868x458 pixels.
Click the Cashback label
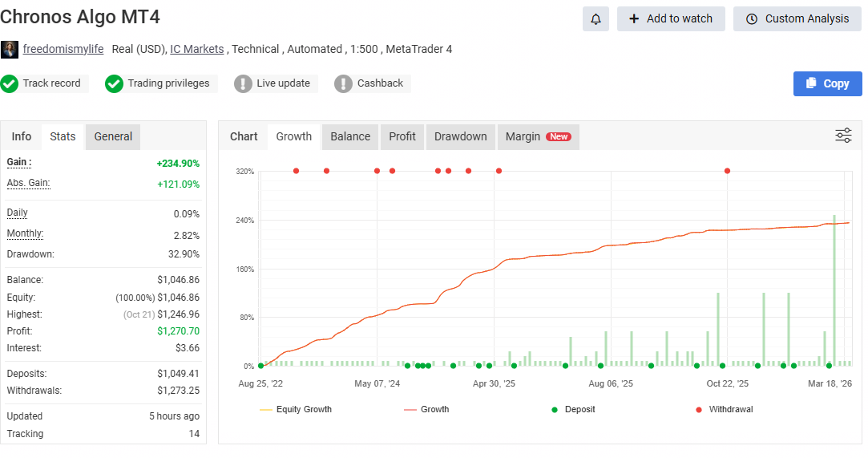click(381, 83)
